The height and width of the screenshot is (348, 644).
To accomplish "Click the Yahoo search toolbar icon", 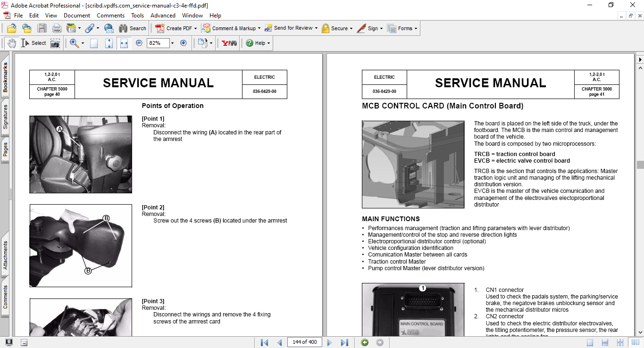I will coord(229,43).
